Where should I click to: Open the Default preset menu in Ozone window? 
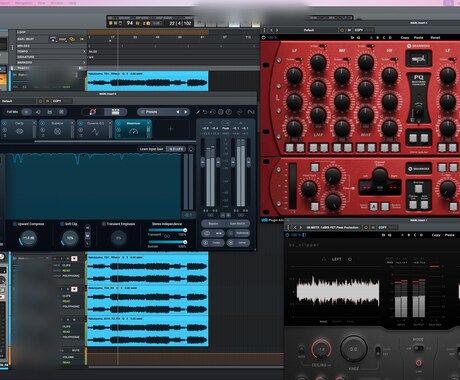18,101
